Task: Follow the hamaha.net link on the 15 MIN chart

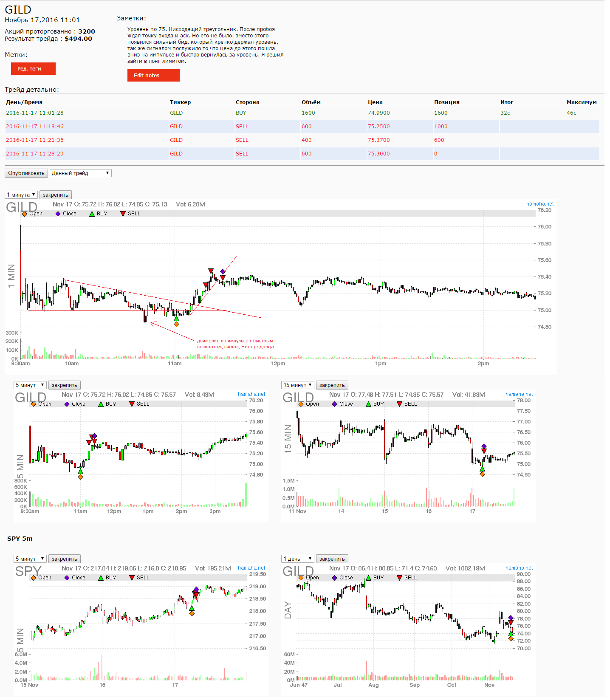Action: 519,394
